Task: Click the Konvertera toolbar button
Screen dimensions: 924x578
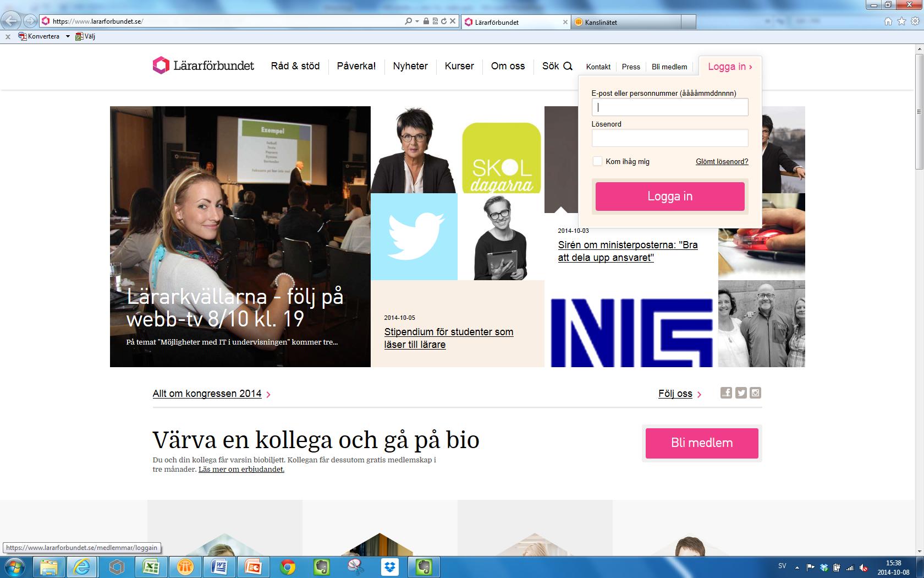Action: coord(38,36)
